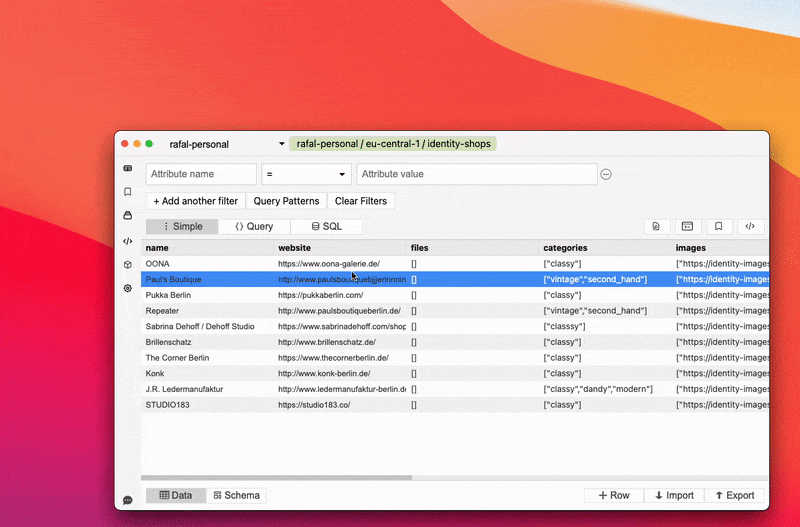Click the cube icon in the left sidebar
The width and height of the screenshot is (800, 527).
128,265
